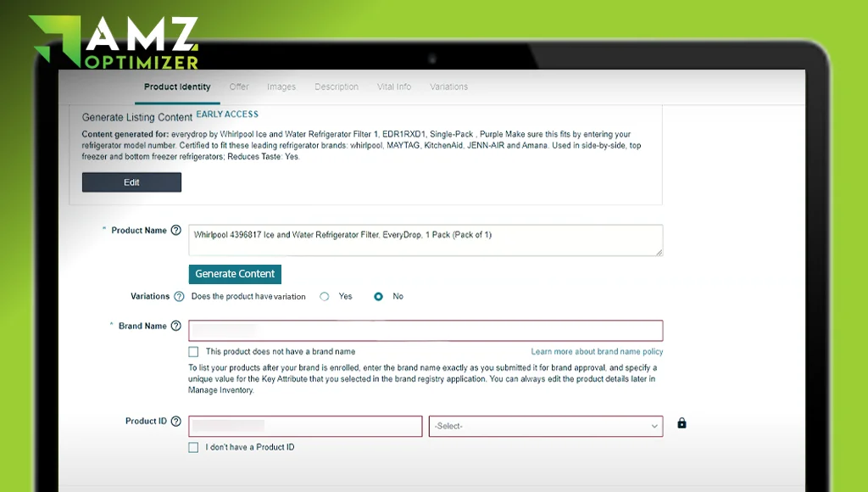The height and width of the screenshot is (492, 868).
Task: Open Learn more about brand name policy
Action: (597, 352)
